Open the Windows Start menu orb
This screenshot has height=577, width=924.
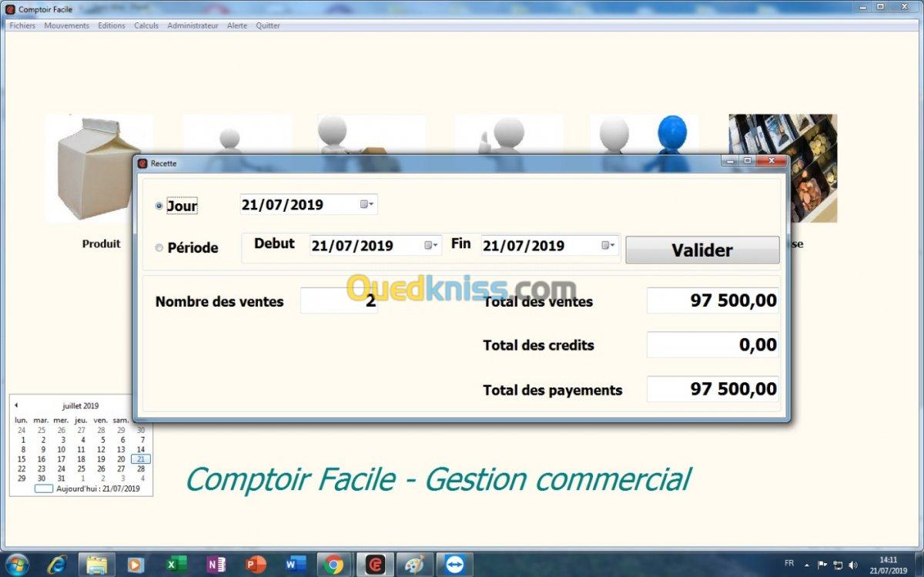point(17,565)
